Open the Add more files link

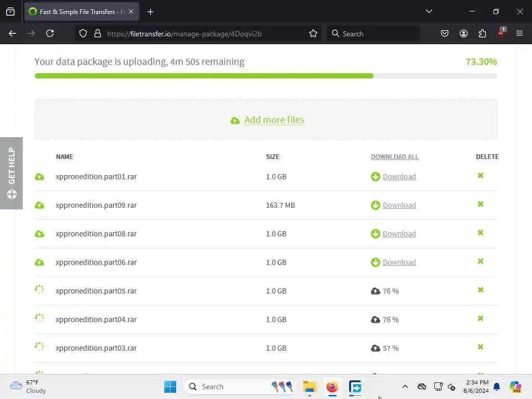[x=274, y=120]
